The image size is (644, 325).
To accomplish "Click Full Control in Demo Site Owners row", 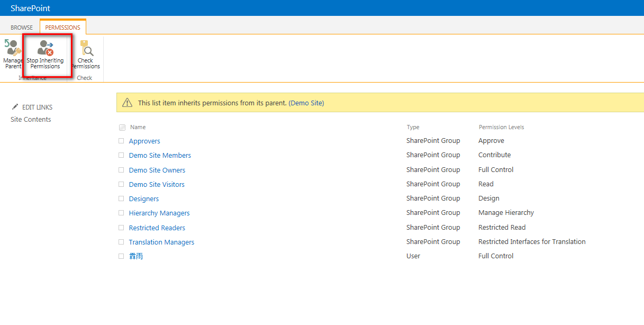I will pos(496,169).
